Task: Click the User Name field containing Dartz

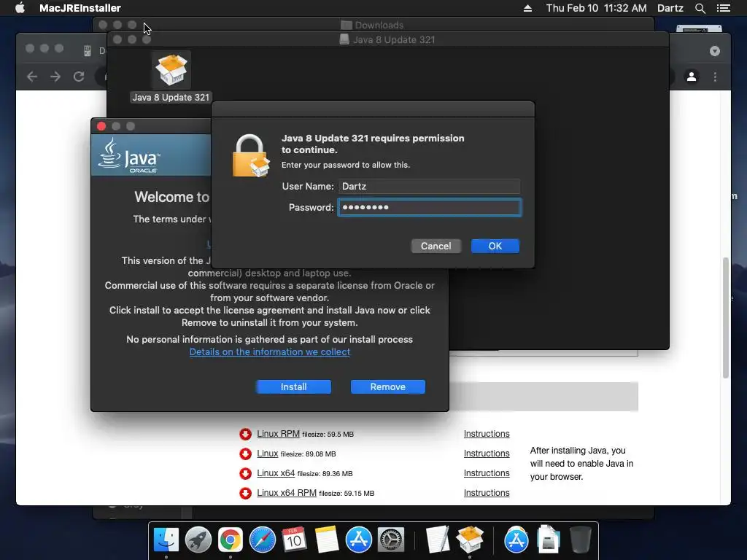Action: coord(429,186)
